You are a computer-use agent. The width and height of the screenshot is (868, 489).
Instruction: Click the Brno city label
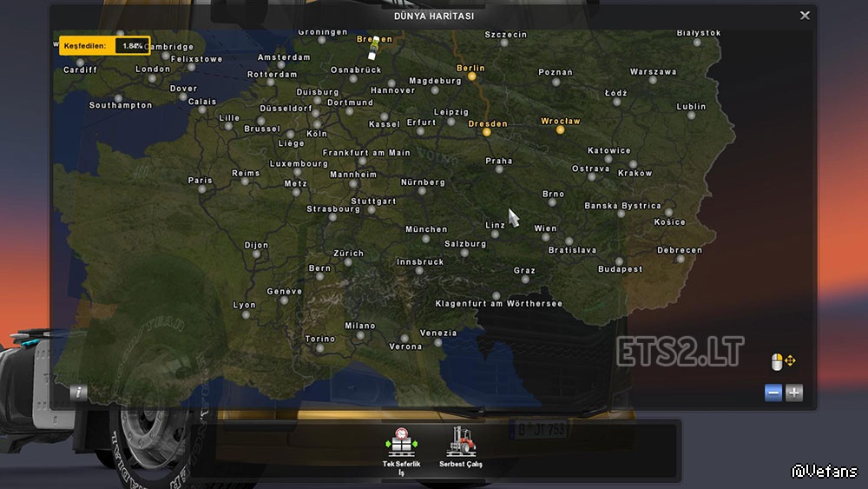[554, 194]
